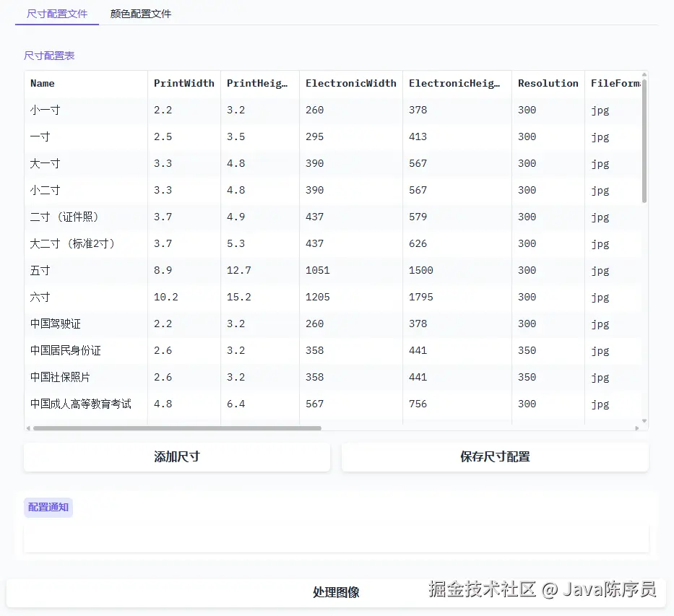This screenshot has height=616, width=674.
Task: Click the 五寸 name cell
Action: point(86,271)
